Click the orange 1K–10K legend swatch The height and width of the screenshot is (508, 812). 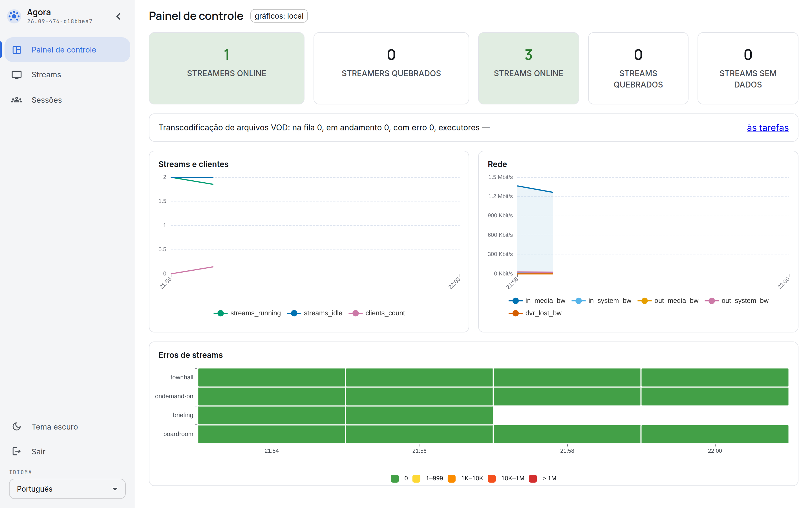coord(452,478)
